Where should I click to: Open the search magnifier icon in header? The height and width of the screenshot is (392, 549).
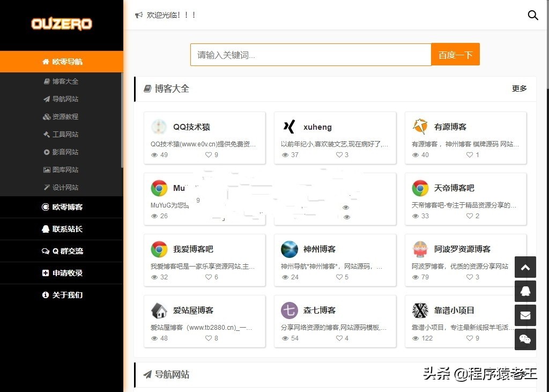pyautogui.click(x=533, y=15)
